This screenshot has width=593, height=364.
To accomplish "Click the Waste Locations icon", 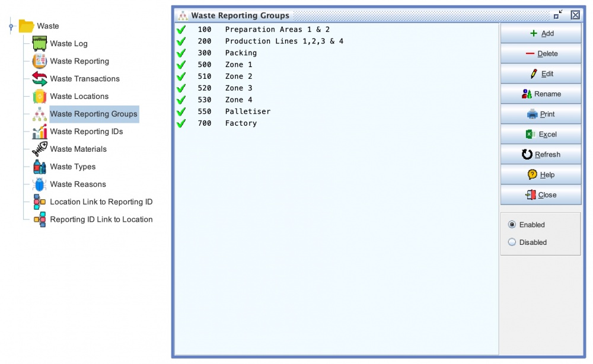I will [40, 96].
